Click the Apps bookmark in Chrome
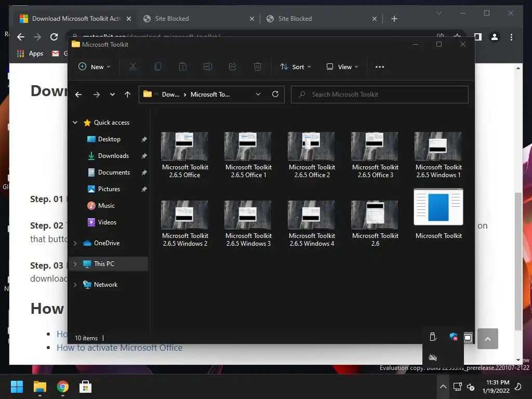Screen dimensions: 532x399 coord(30,54)
